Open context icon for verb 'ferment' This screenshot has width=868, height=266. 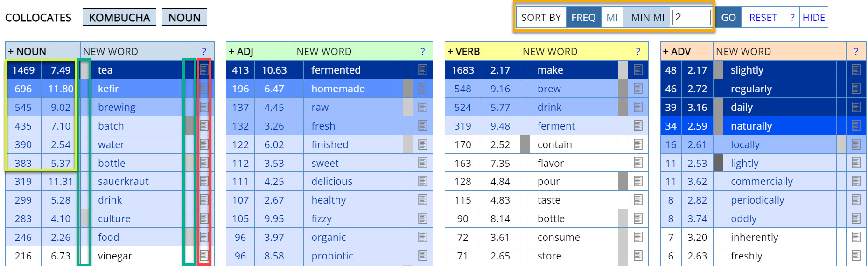click(x=638, y=126)
